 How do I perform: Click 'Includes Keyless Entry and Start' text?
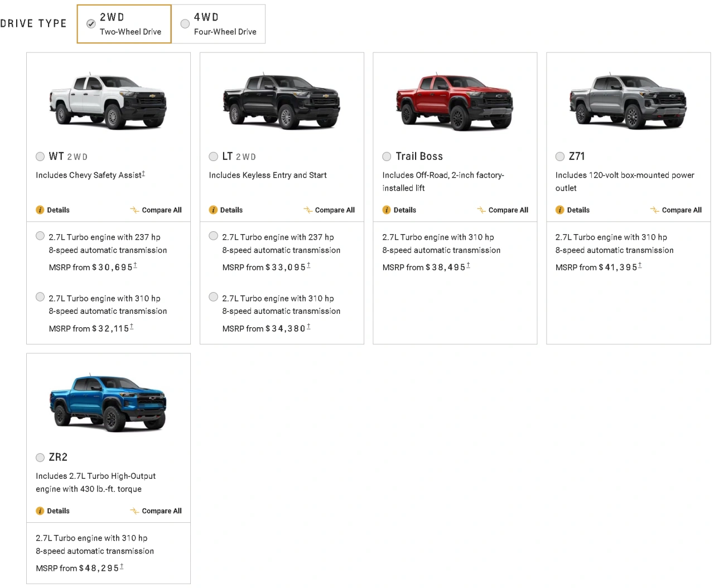[268, 175]
